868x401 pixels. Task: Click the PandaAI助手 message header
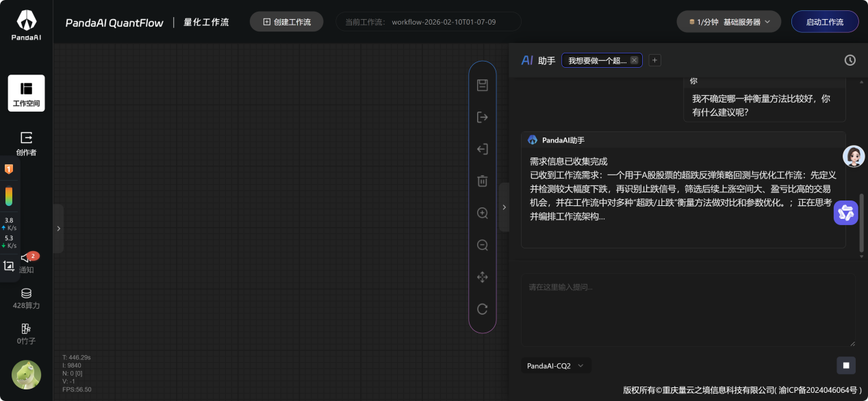click(x=683, y=140)
